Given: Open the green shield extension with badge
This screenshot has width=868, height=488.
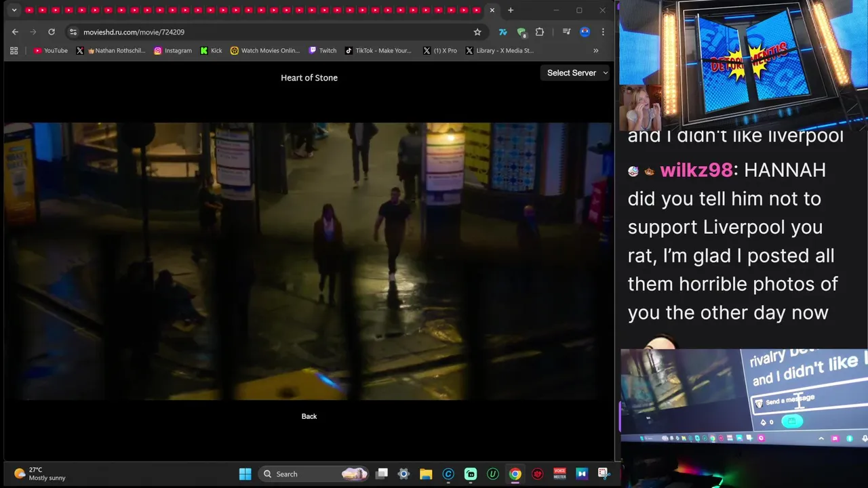Looking at the screenshot, I should 521,32.
